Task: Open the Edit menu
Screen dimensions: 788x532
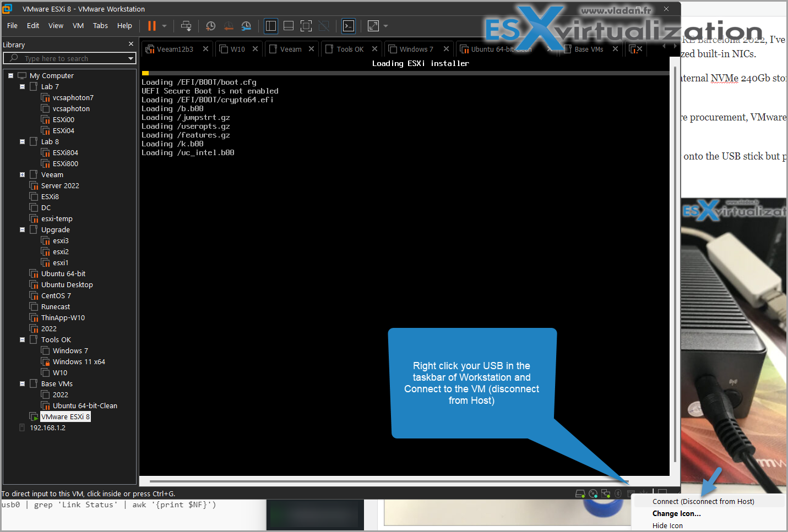Action: [x=33, y=26]
